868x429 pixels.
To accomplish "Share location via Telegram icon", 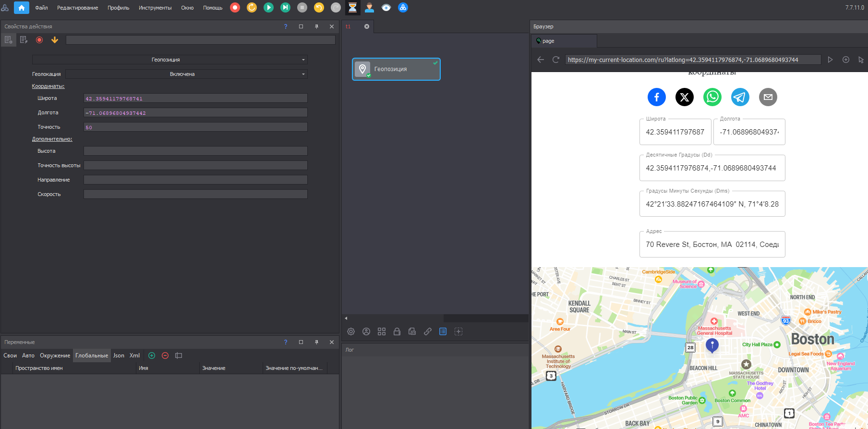I will [740, 97].
